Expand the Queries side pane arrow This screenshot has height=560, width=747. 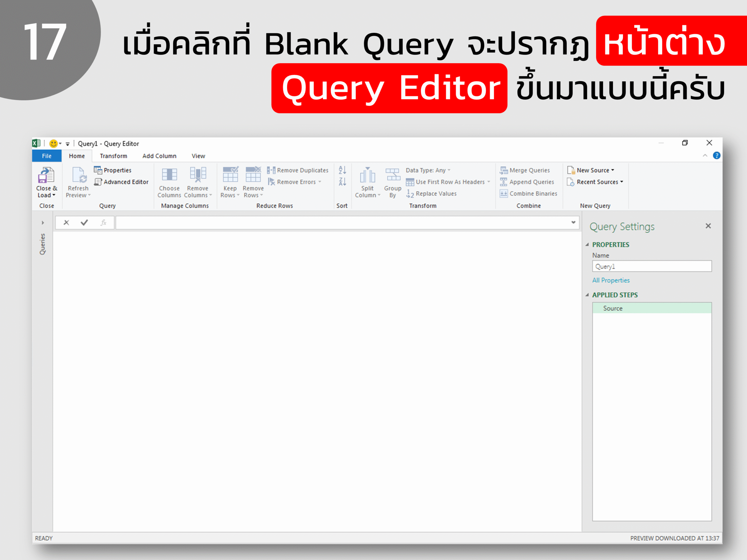click(x=43, y=223)
